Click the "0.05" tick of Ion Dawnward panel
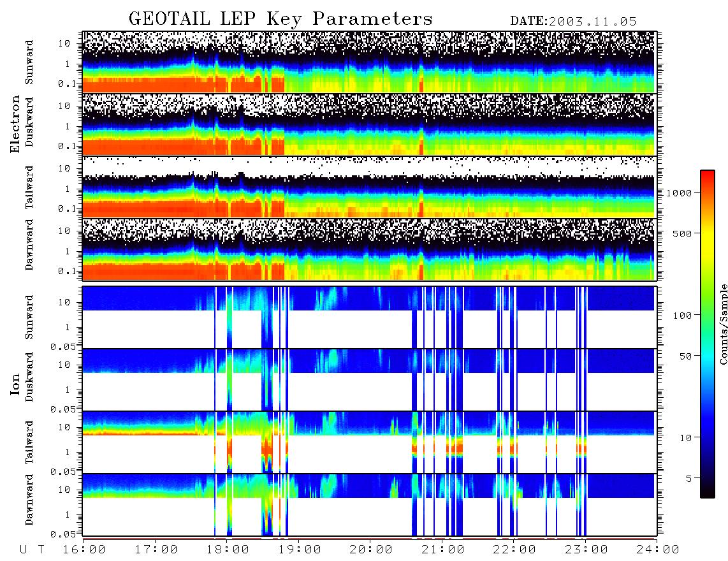The height and width of the screenshot is (561, 728). (62, 534)
